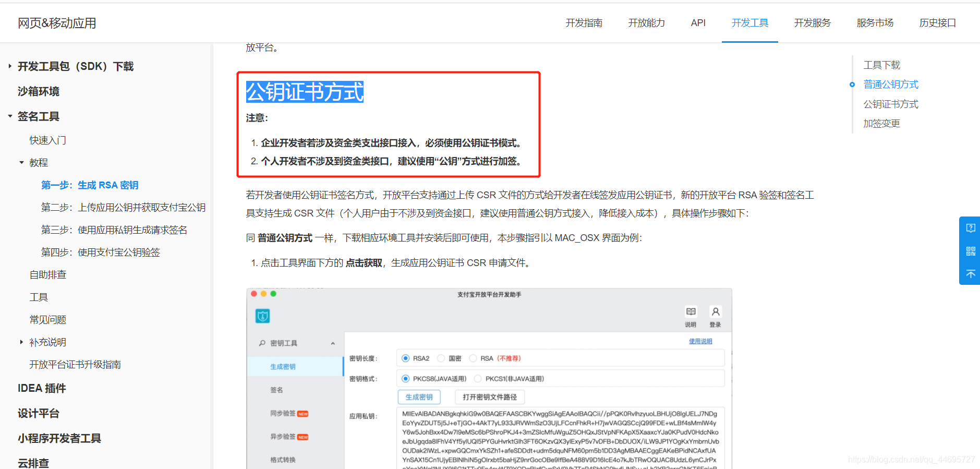Image resolution: width=980 pixels, height=469 pixels.
Task: Open the 开发服务 top menu
Action: 813,23
